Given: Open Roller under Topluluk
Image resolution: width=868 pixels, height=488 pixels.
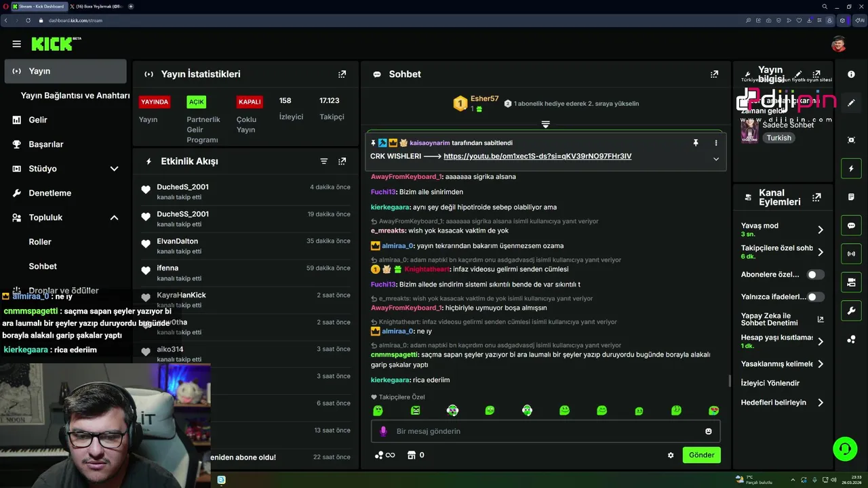Looking at the screenshot, I should 40,242.
